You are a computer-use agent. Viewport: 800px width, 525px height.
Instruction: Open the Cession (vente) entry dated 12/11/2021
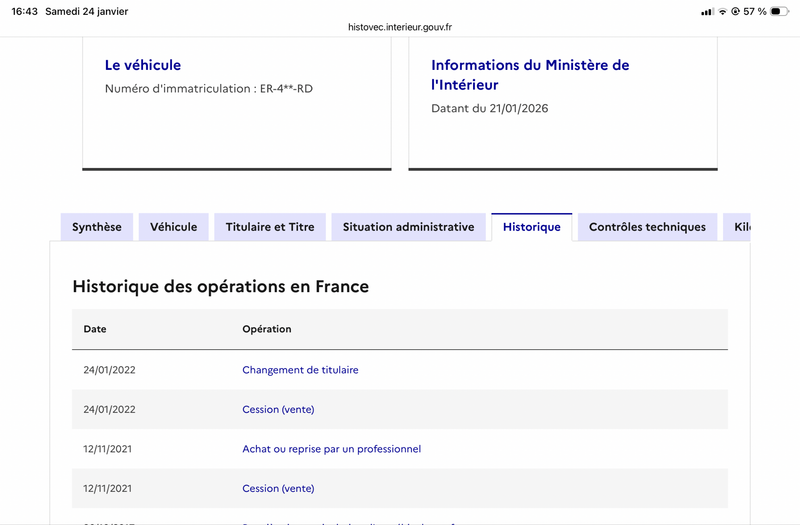tap(278, 488)
